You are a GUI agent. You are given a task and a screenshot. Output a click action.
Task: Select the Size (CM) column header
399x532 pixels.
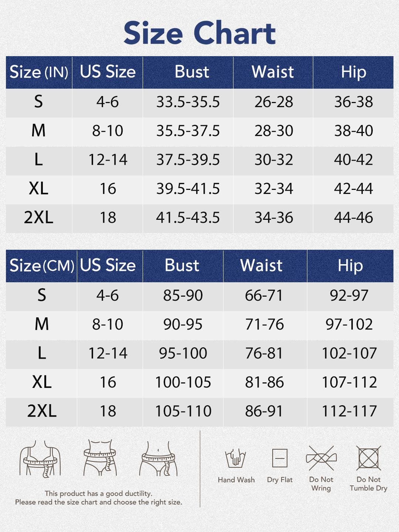pos(41,266)
